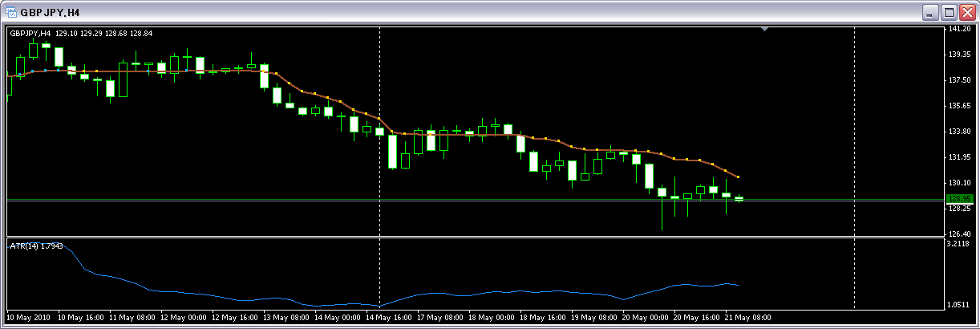The width and height of the screenshot is (980, 329).
Task: Select the current price label 128.95
Action: 959,198
